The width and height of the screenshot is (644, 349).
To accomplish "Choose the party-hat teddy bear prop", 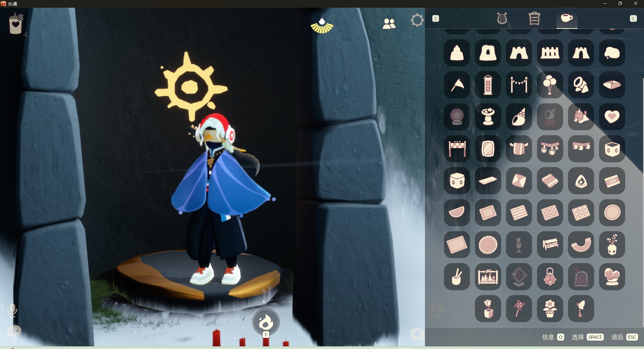I will click(x=581, y=116).
